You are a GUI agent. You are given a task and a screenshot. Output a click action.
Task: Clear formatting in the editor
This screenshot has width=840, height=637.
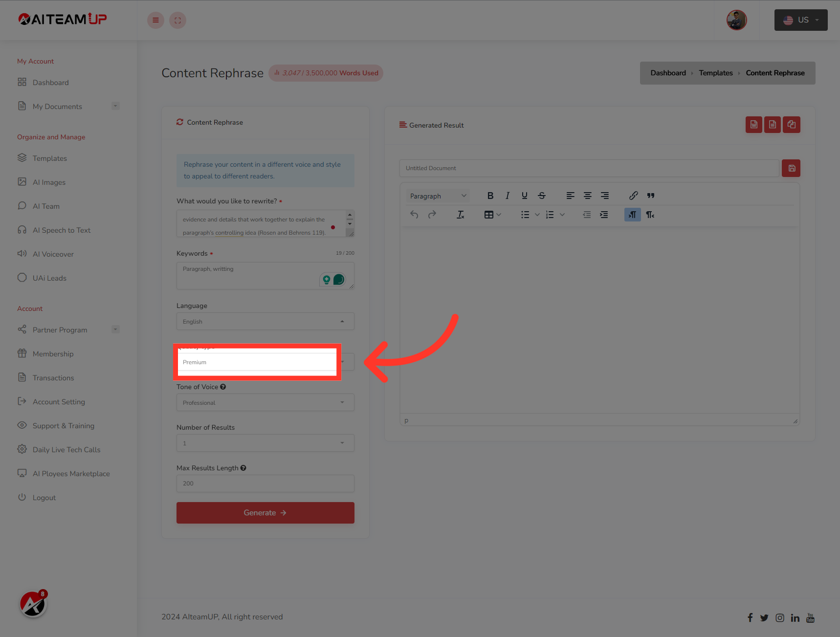coord(461,215)
